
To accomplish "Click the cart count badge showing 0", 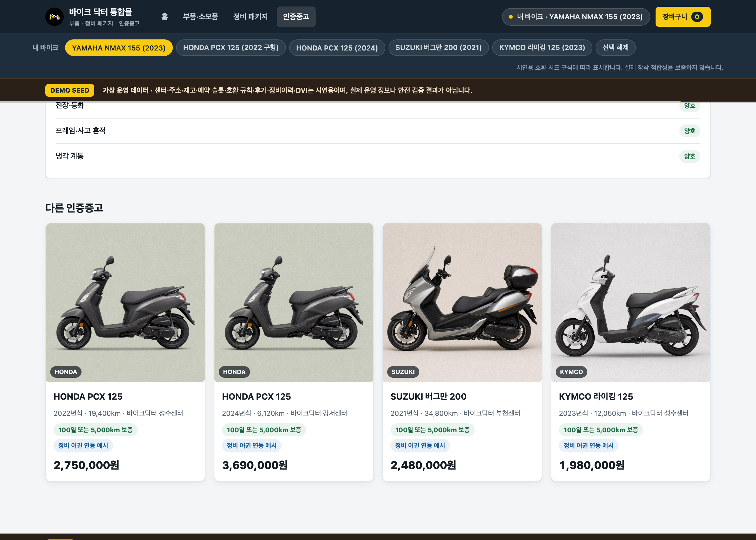I will pos(697,17).
